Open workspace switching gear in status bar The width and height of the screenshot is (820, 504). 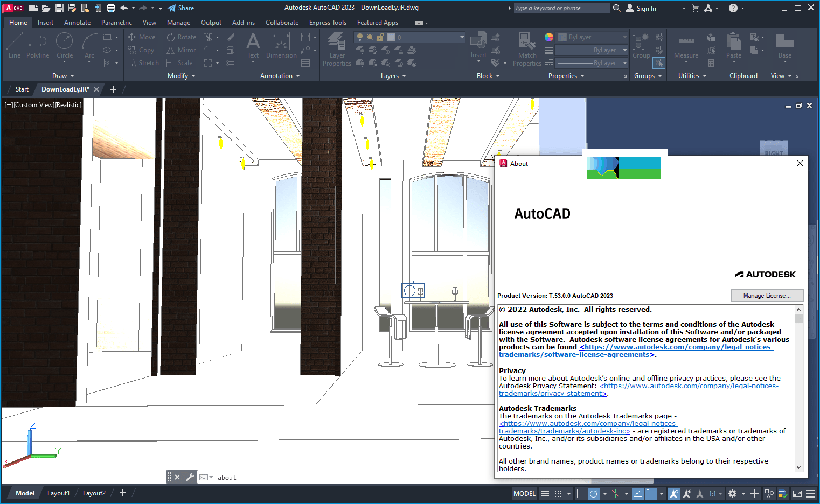[732, 493]
